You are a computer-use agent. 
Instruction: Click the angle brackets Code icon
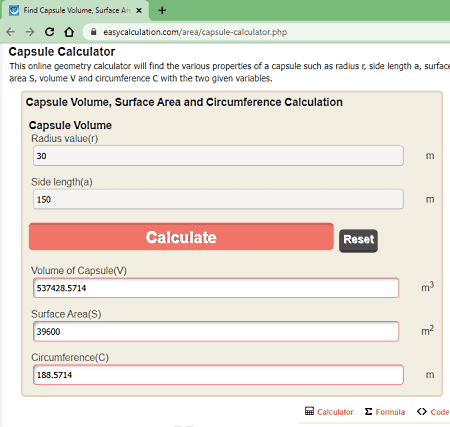coord(422,412)
